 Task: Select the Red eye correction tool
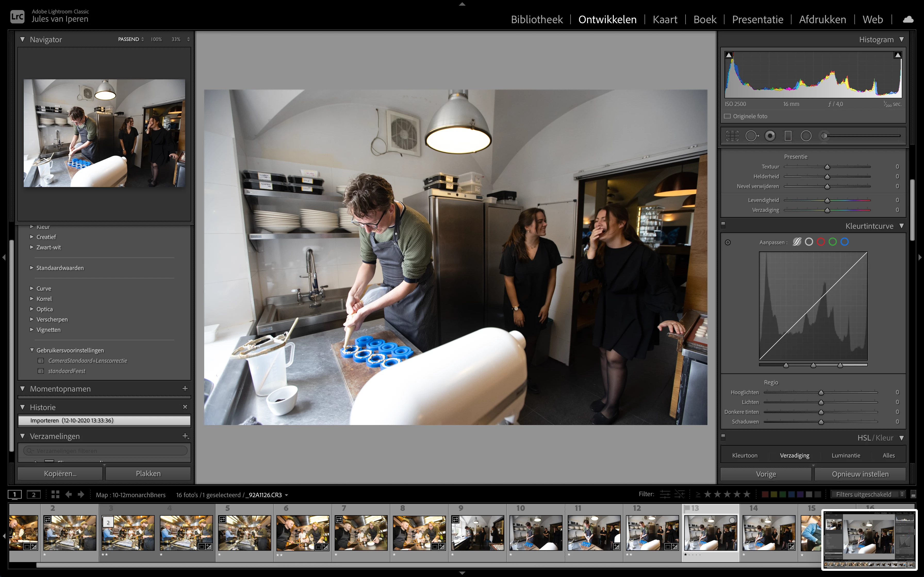point(770,136)
